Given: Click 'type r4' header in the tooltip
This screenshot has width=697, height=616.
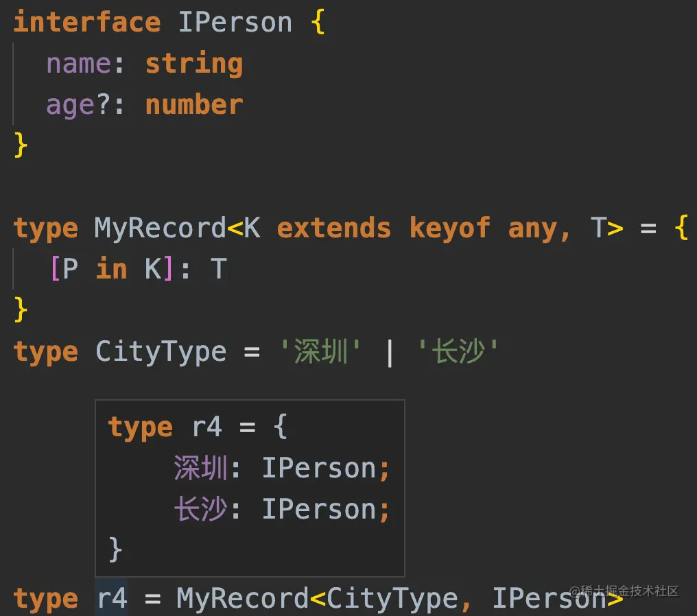Looking at the screenshot, I should coord(165,427).
